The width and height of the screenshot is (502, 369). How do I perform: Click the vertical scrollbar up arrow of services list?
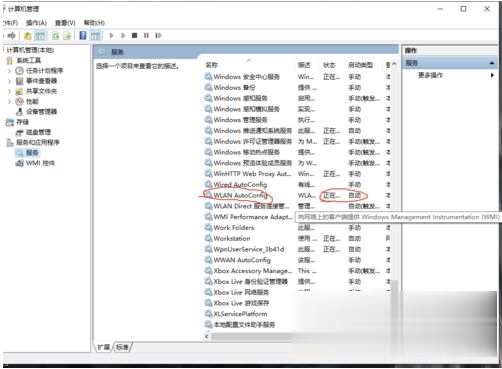(395, 64)
